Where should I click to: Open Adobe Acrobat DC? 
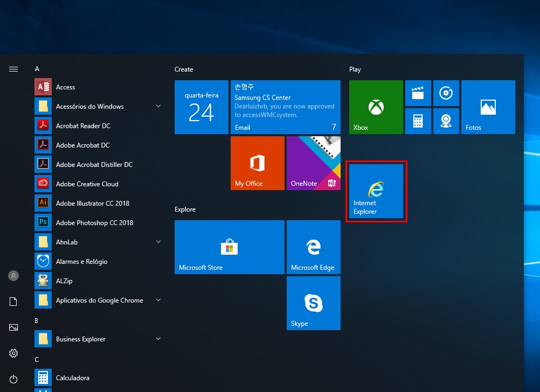pyautogui.click(x=98, y=145)
